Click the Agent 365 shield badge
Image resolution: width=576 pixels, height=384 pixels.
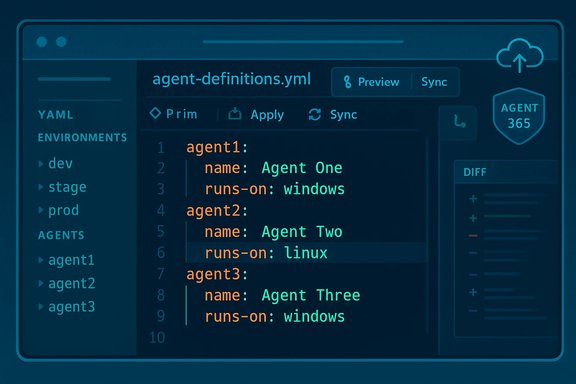point(519,116)
